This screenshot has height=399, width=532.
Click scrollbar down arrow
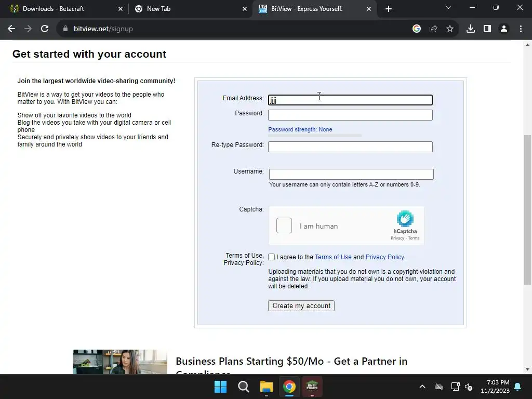click(x=527, y=369)
